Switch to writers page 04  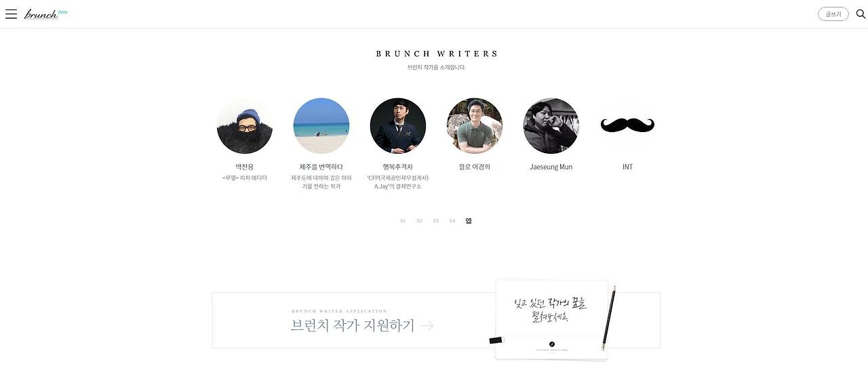click(x=452, y=221)
